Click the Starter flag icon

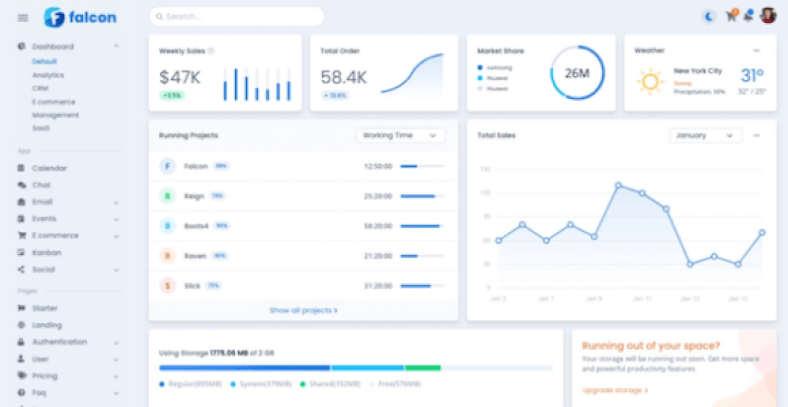click(x=22, y=308)
